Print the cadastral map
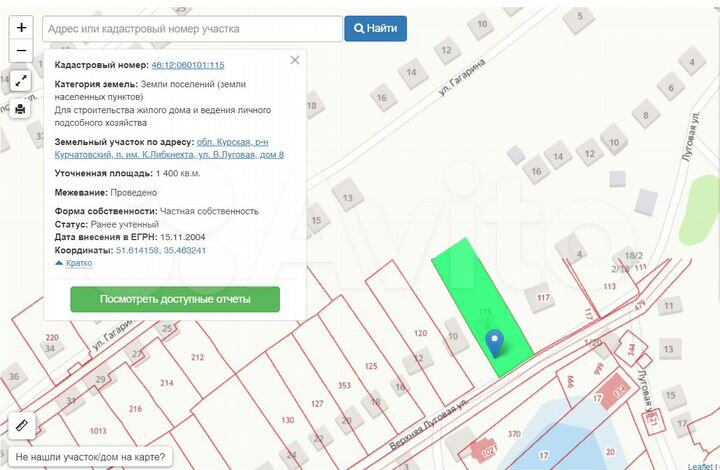 point(21,109)
